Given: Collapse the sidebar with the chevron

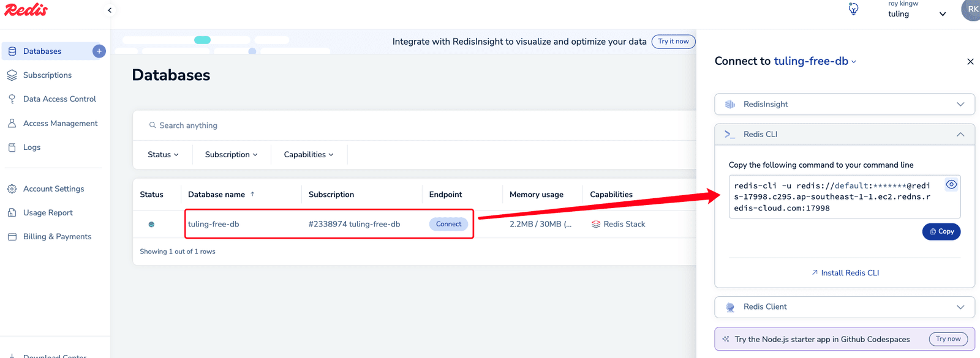Looking at the screenshot, I should tap(110, 10).
